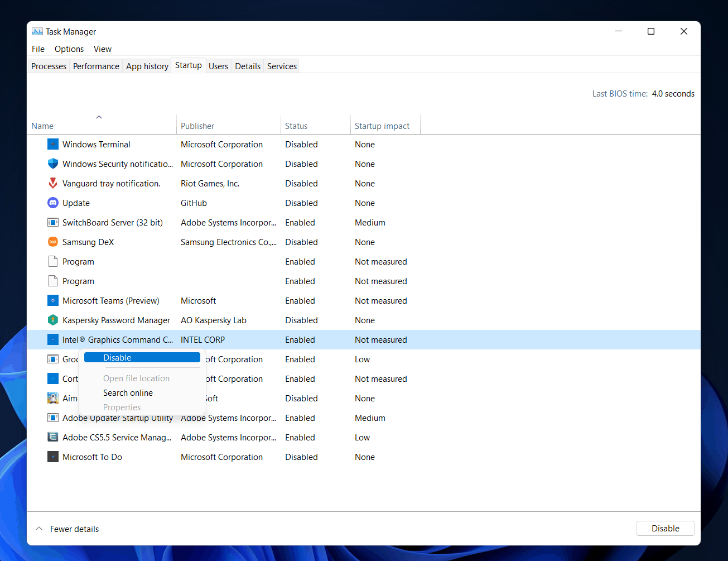Viewport: 728px width, 561px height.
Task: Click the Samsung DeX orange icon
Action: pyautogui.click(x=53, y=242)
